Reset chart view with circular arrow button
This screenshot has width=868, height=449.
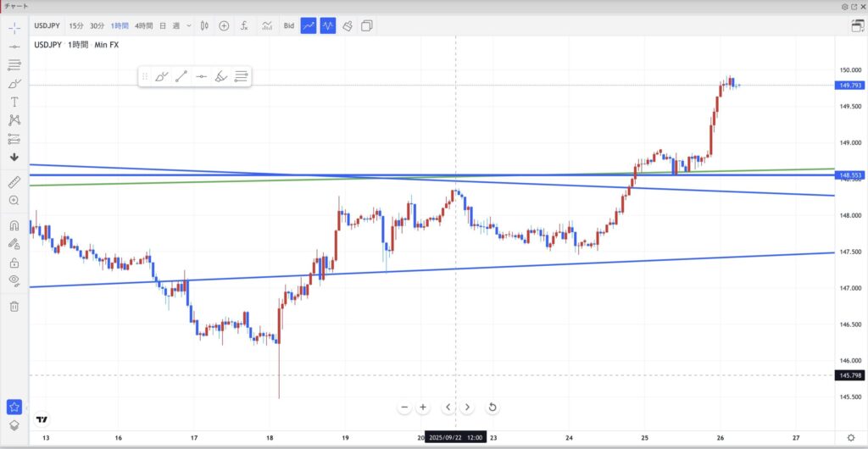click(x=492, y=407)
